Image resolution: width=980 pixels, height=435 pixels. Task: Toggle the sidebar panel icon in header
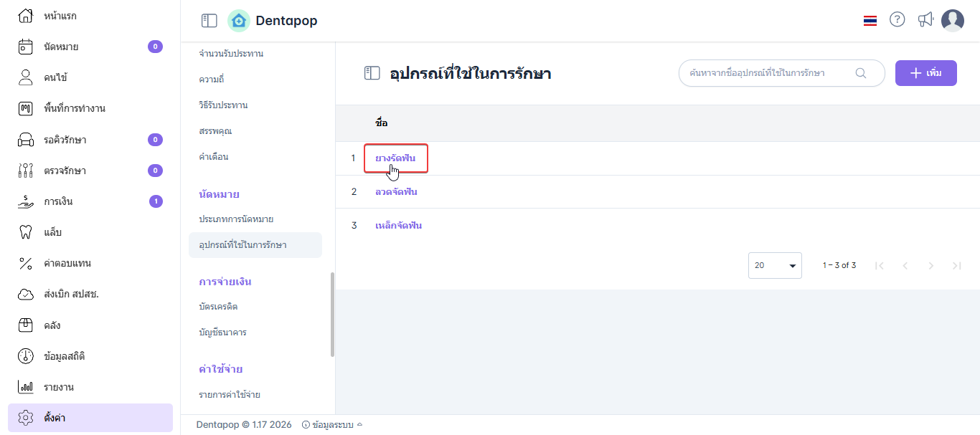tap(209, 21)
